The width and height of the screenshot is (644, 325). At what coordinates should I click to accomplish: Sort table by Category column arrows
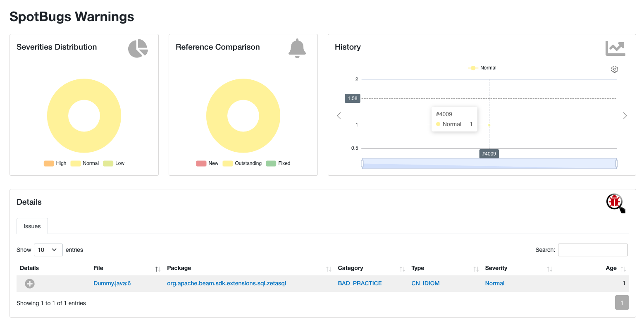(402, 269)
